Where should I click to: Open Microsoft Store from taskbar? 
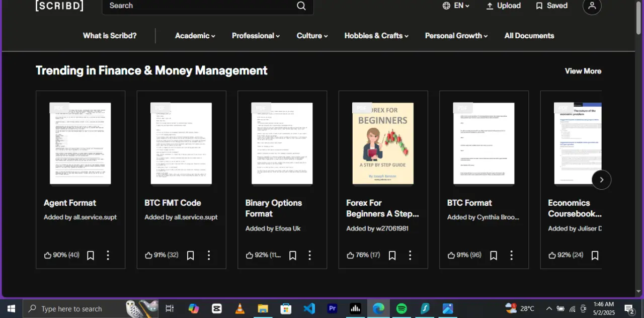click(x=286, y=308)
